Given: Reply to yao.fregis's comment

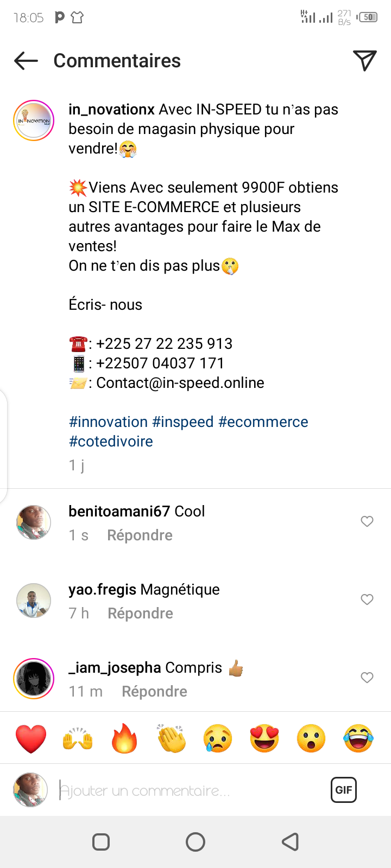Looking at the screenshot, I should pyautogui.click(x=140, y=614).
